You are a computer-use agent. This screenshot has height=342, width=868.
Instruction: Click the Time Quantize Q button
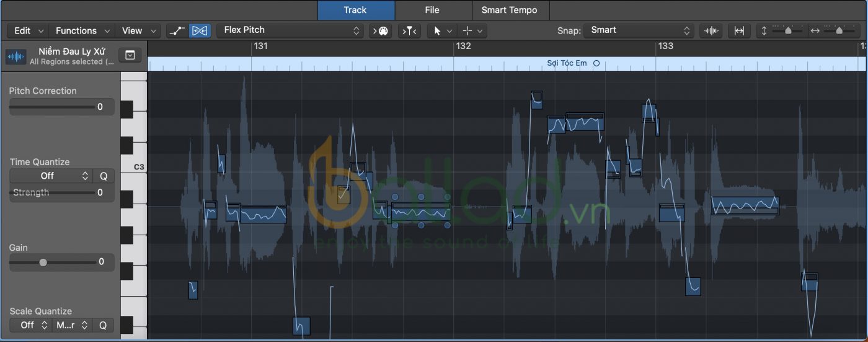pyautogui.click(x=104, y=176)
